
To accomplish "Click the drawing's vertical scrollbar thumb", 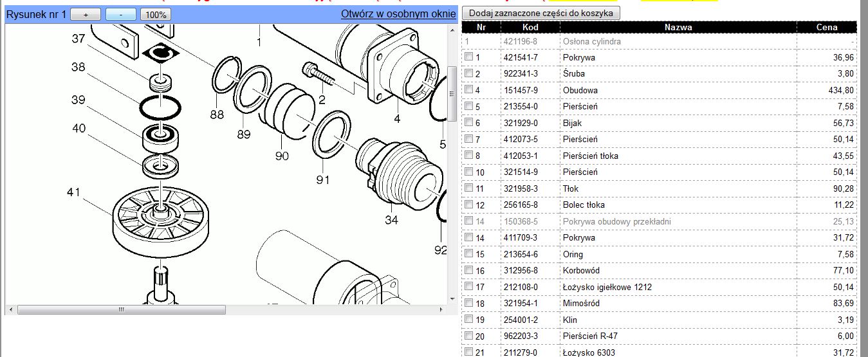I will (x=452, y=94).
